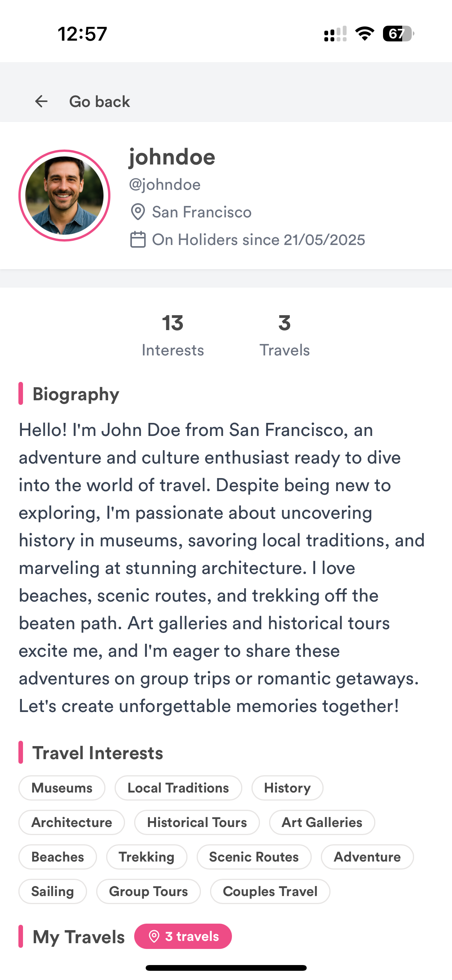Image resolution: width=452 pixels, height=980 pixels.
Task: Check the Wi-Fi status icon
Action: 365,34
